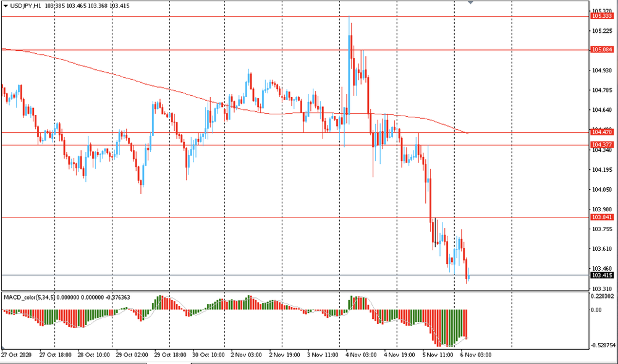The image size is (618, 364).
Task: Click the 5 Nov 11:00 time label
Action: (x=438, y=354)
